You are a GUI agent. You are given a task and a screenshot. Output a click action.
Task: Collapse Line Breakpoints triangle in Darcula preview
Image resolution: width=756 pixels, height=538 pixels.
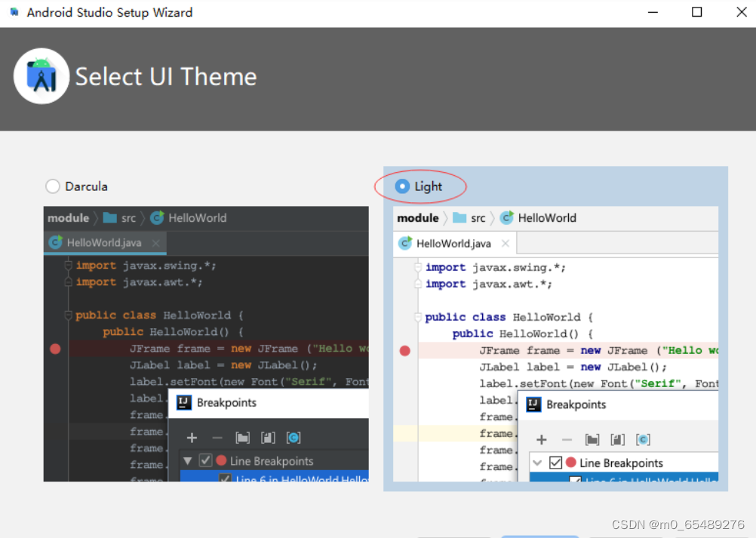coord(188,461)
